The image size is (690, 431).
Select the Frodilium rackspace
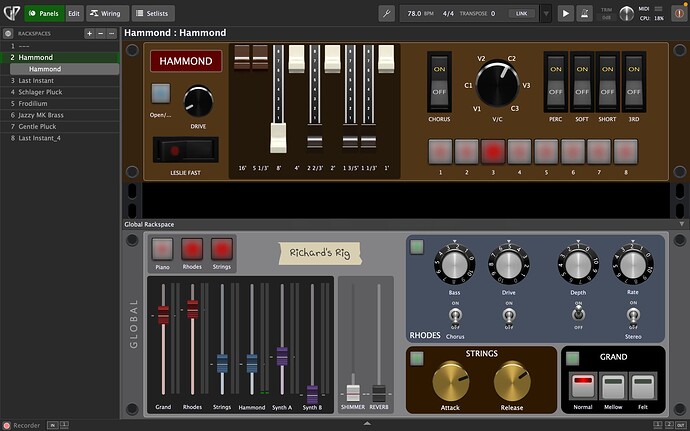(60, 103)
